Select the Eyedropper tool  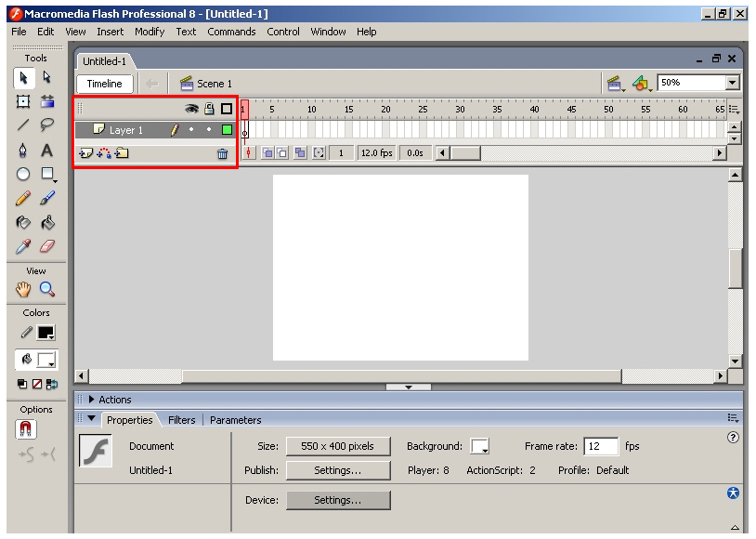click(23, 246)
